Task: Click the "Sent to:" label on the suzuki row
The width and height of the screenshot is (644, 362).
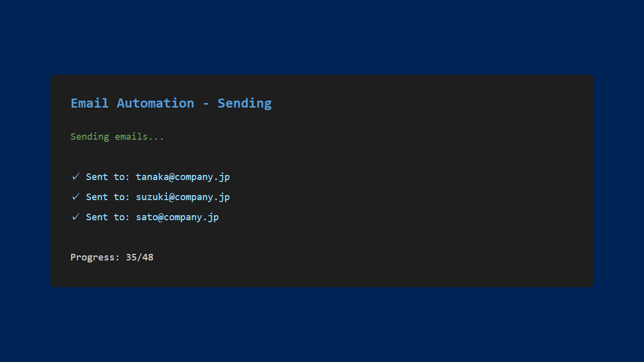Action: (108, 197)
